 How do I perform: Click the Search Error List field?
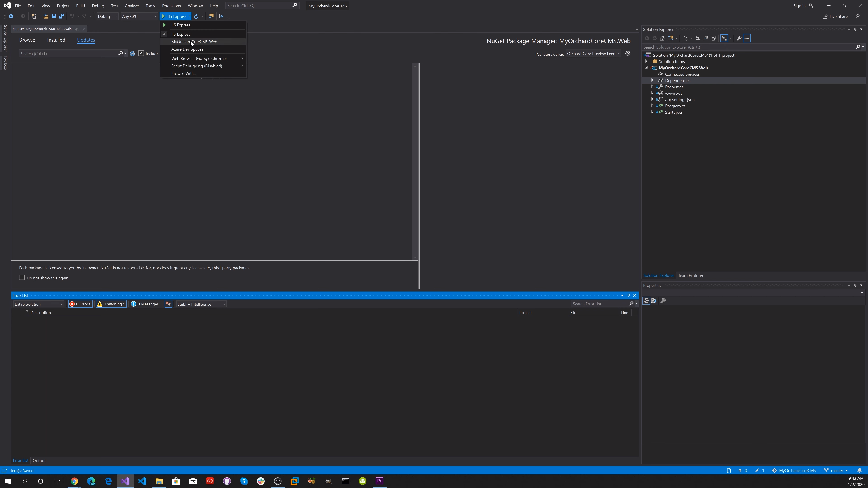(600, 304)
